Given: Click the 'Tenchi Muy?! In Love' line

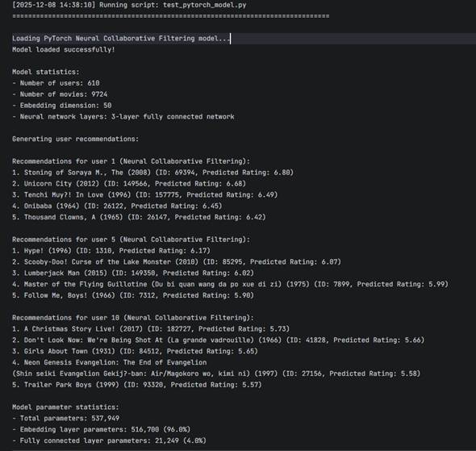Looking at the screenshot, I should pos(145,195).
